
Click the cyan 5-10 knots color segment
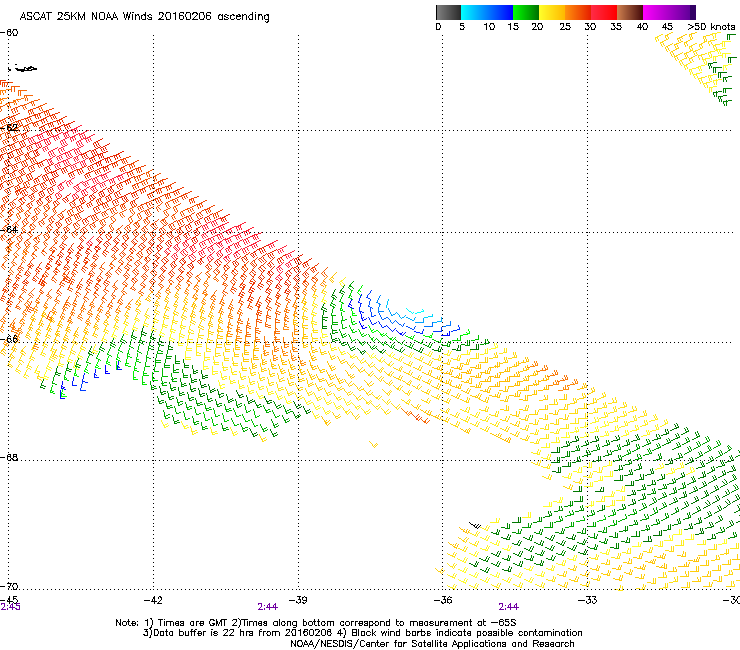click(474, 12)
